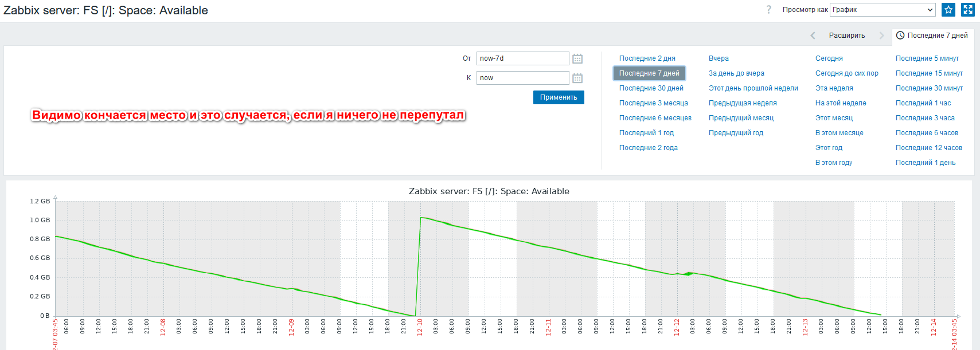Open calendar picker for От field
Screen dimensions: 980x350
(x=577, y=58)
